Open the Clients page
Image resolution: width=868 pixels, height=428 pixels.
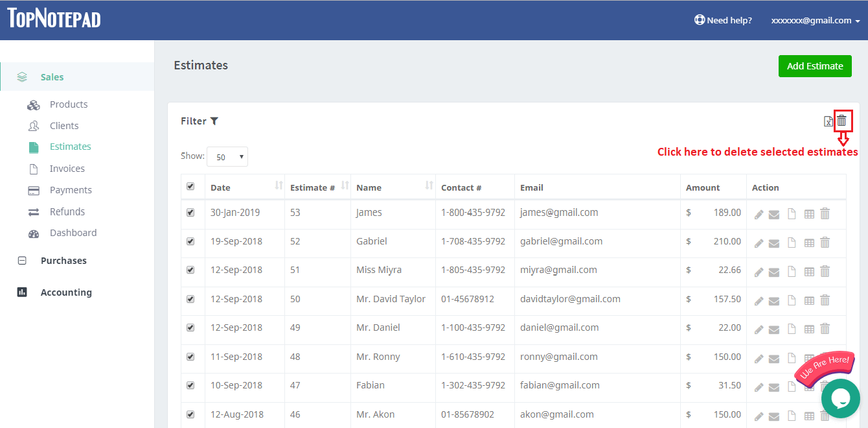coord(64,126)
